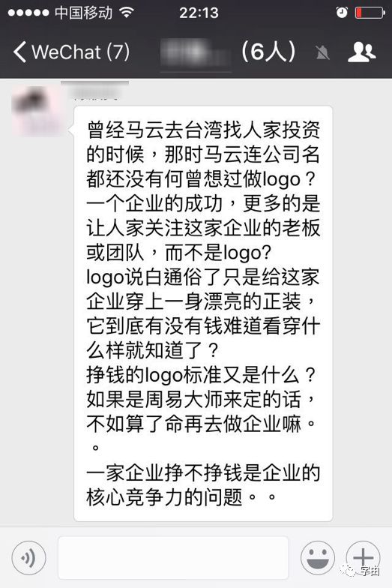Tap the Wi-Fi status icon
Screen dimensions: 392x588
point(127,13)
